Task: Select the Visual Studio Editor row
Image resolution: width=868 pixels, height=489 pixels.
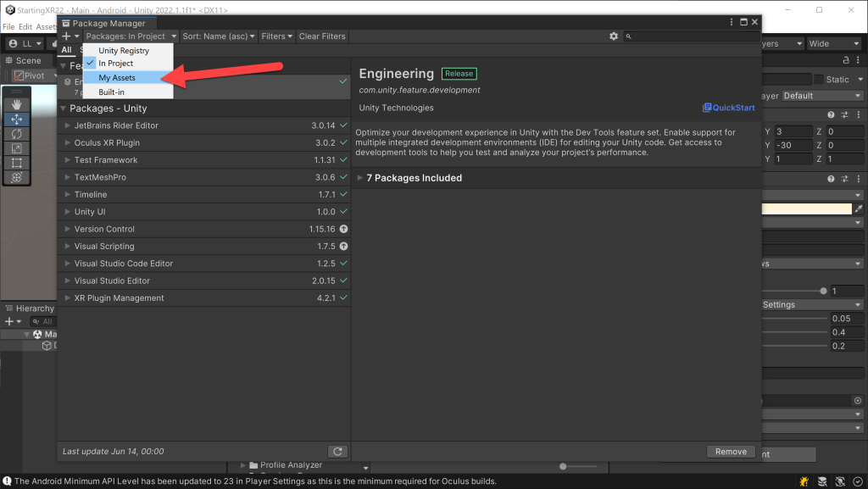Action: (x=204, y=281)
